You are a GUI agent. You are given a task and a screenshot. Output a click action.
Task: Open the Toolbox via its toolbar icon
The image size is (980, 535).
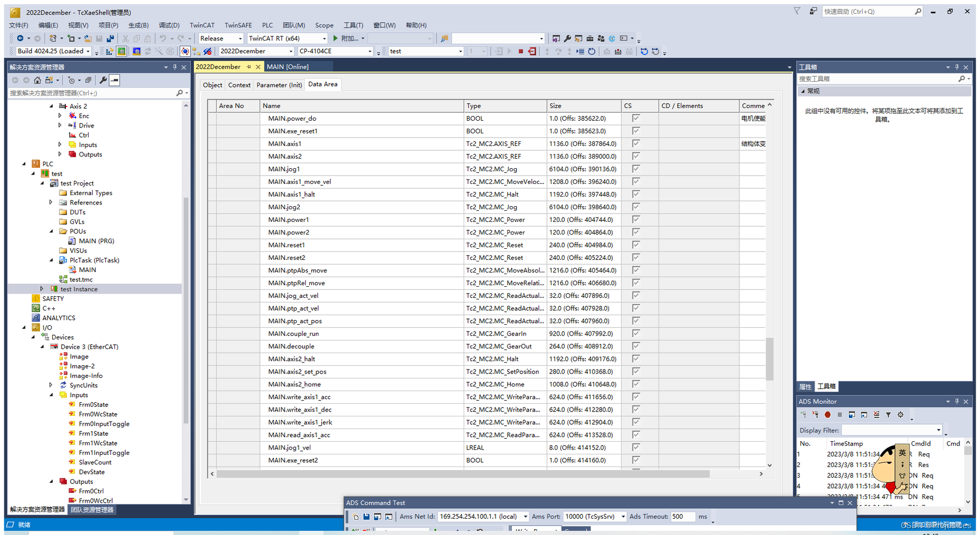coord(590,38)
